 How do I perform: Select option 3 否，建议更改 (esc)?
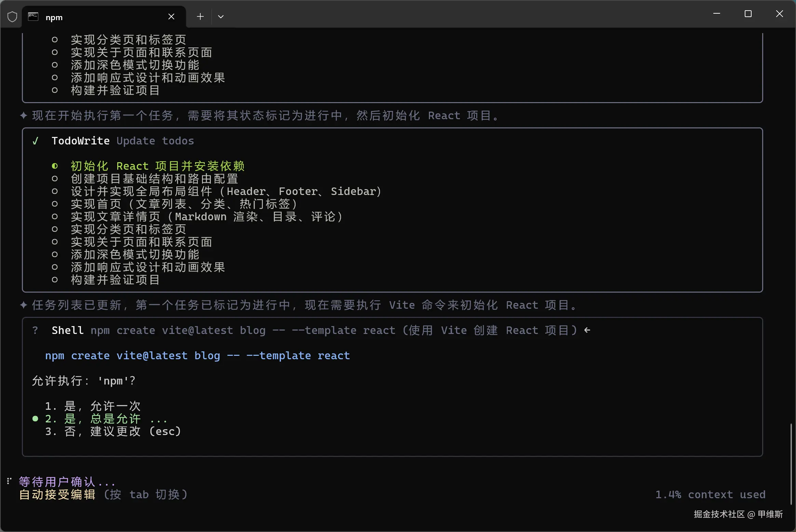[x=113, y=431]
